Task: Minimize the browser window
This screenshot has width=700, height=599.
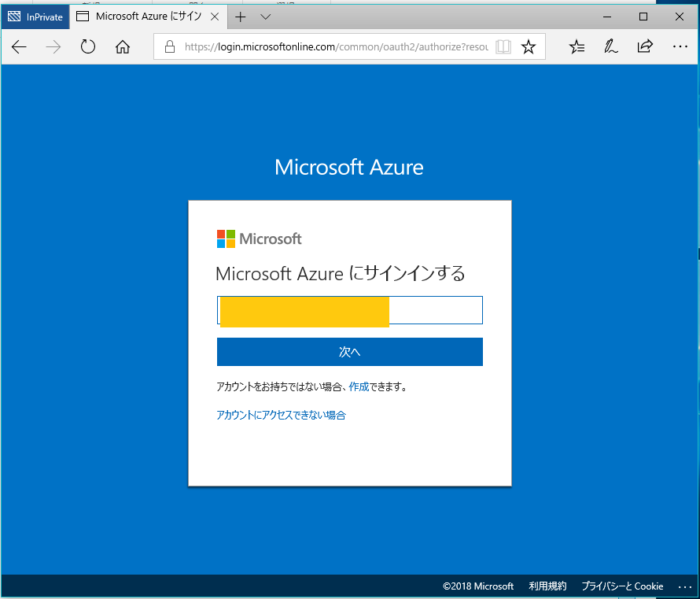Action: [x=607, y=17]
